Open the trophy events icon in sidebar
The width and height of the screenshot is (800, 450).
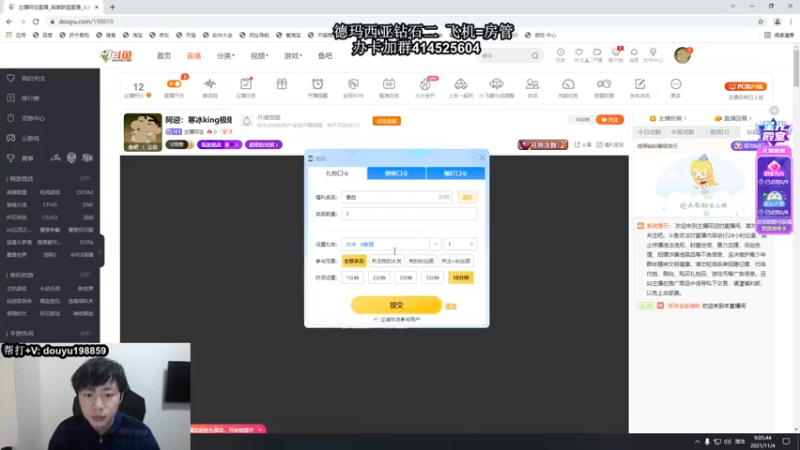point(11,158)
